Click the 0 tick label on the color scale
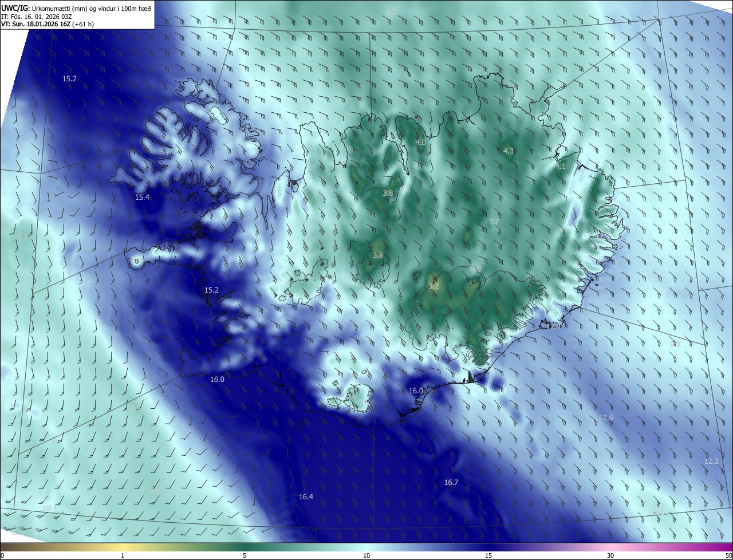733x560 pixels. 2,555
